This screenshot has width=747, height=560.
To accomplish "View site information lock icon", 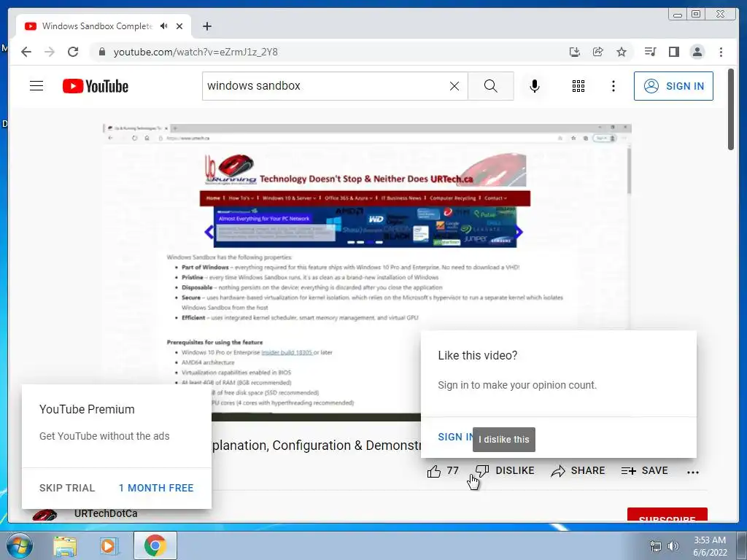I will click(x=101, y=52).
